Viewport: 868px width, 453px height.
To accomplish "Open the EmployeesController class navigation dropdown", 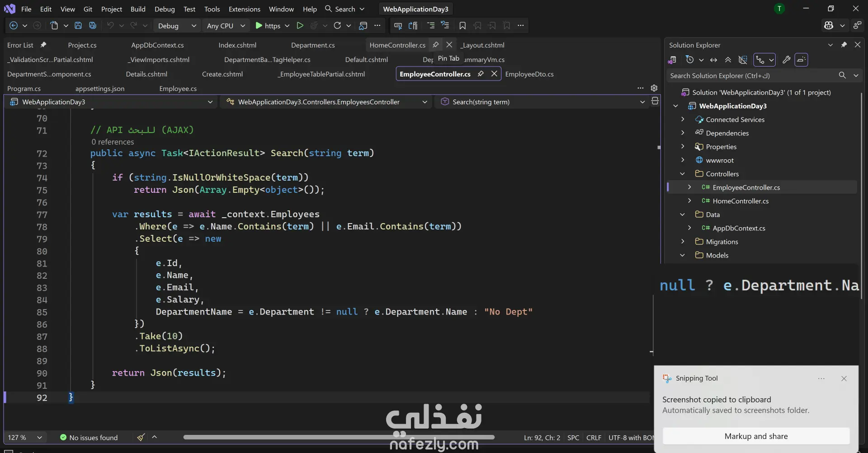I will [327, 102].
